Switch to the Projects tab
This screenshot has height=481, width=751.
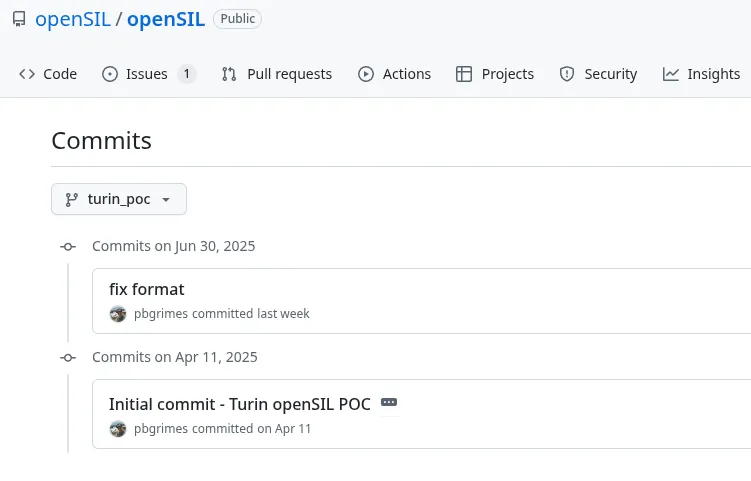(495, 74)
